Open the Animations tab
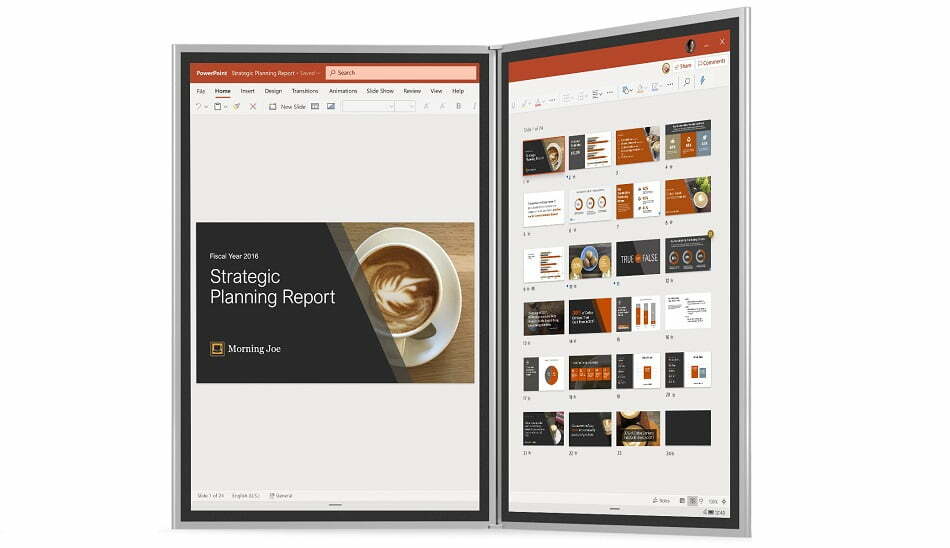The width and height of the screenshot is (950, 548). tap(343, 91)
